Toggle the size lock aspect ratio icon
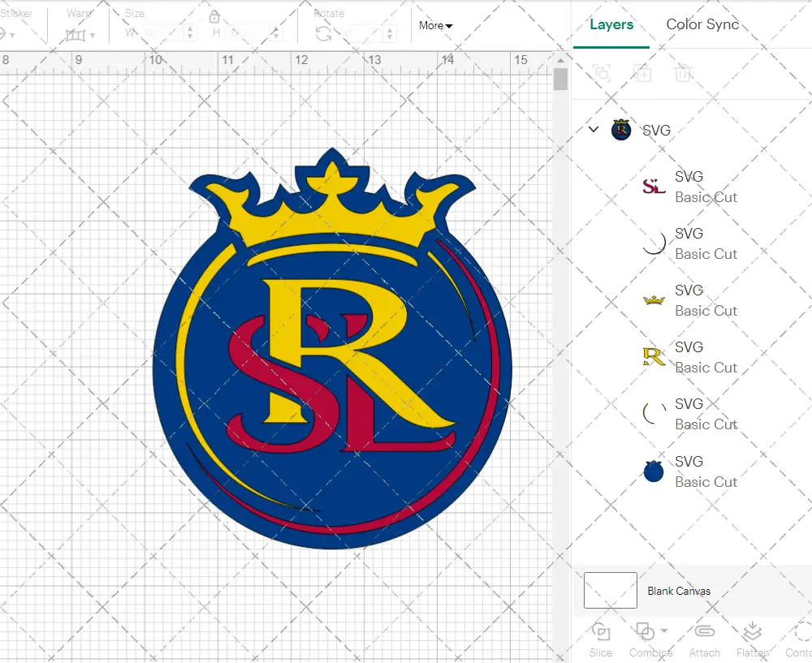This screenshot has width=812, height=663. click(x=214, y=17)
